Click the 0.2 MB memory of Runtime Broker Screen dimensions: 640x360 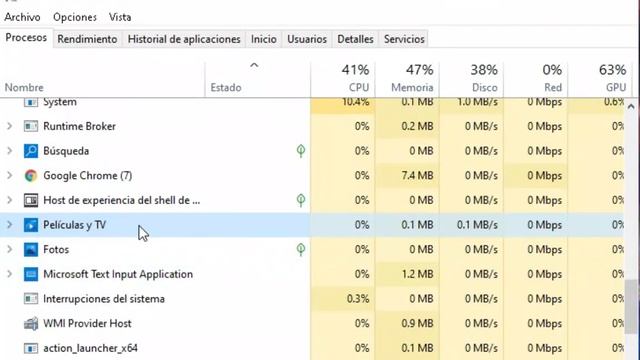417,126
